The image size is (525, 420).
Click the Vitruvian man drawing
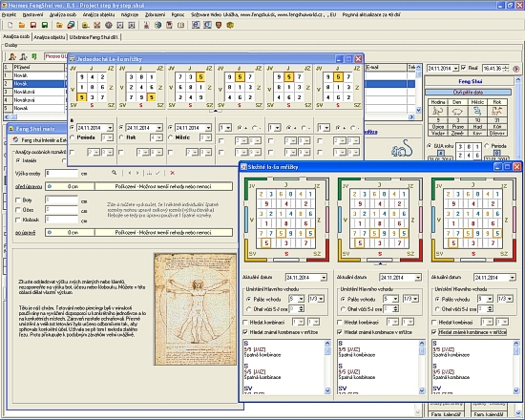point(195,309)
